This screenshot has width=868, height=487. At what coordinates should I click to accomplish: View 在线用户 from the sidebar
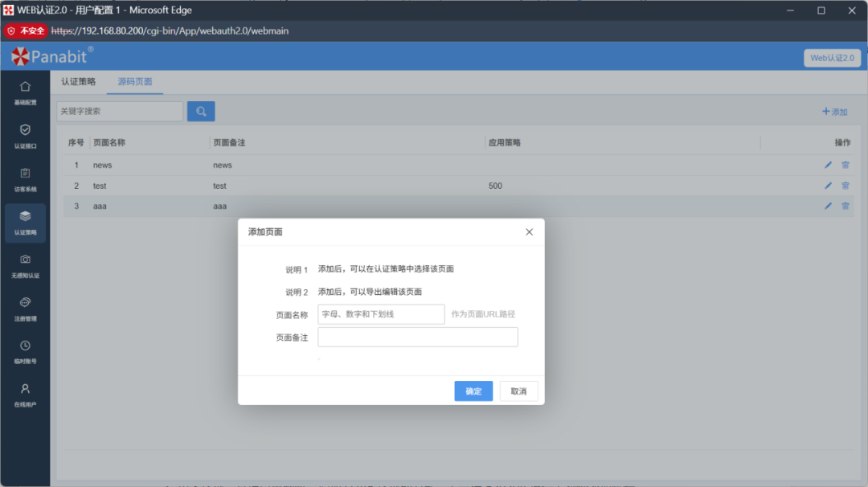(x=25, y=396)
